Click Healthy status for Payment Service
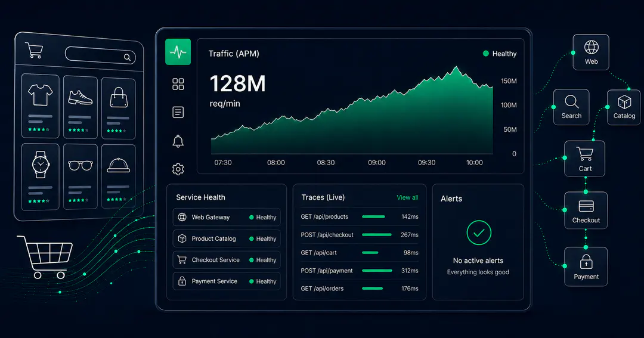Viewport: 644px width, 338px height. coord(263,281)
